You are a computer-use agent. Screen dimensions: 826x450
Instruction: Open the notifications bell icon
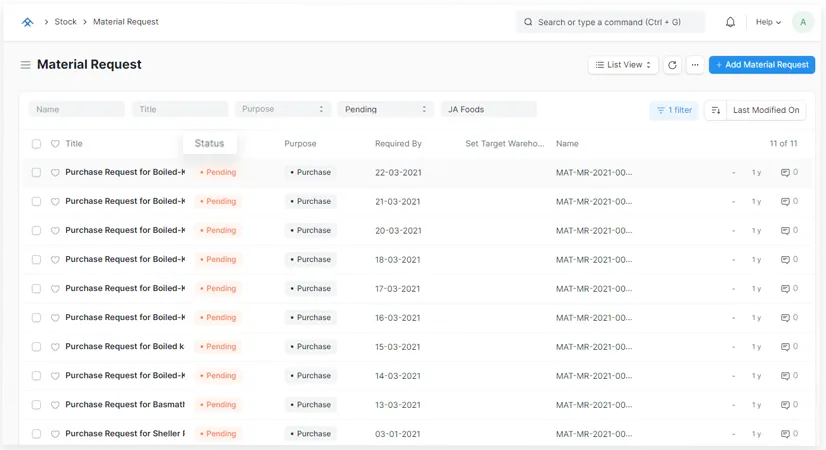coord(730,22)
